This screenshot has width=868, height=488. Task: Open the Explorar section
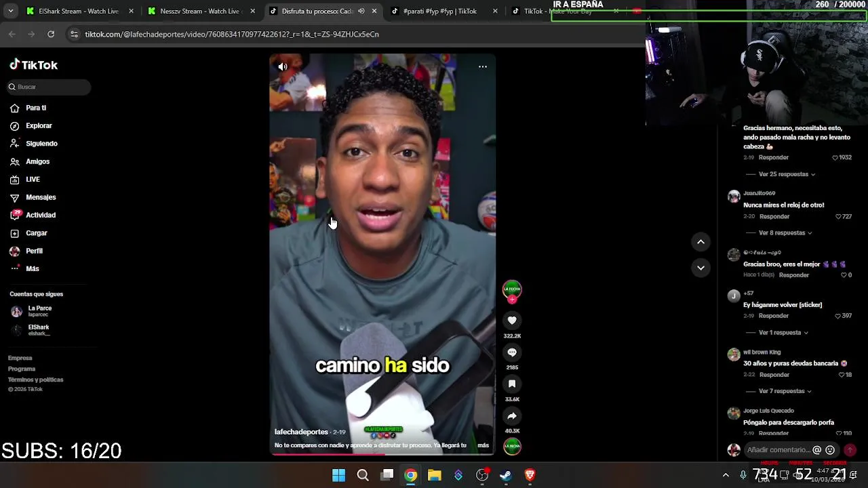click(x=39, y=126)
